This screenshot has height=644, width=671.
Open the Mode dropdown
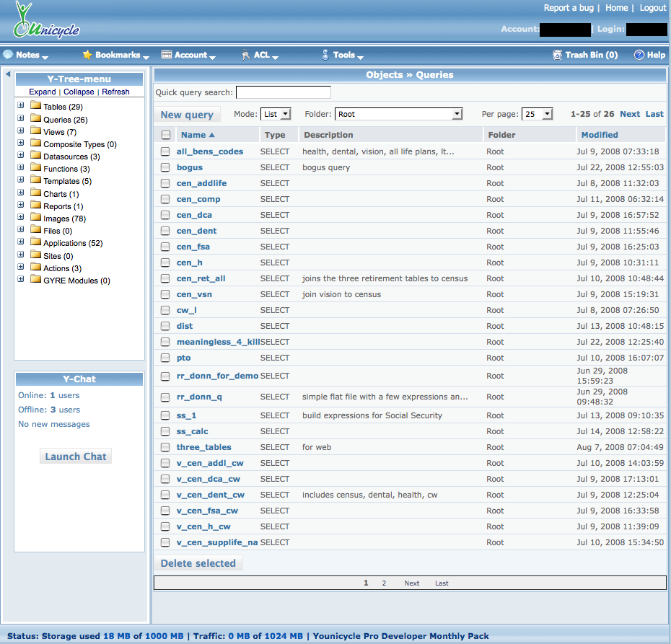coord(276,114)
